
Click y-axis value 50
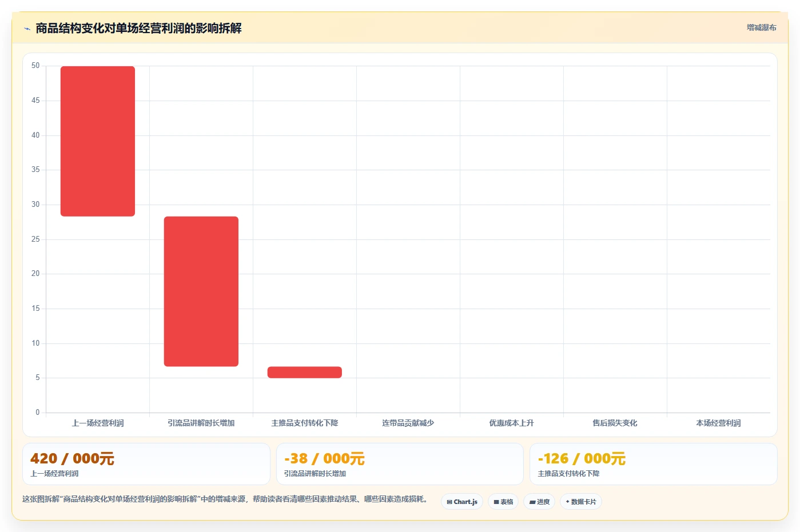[35, 66]
